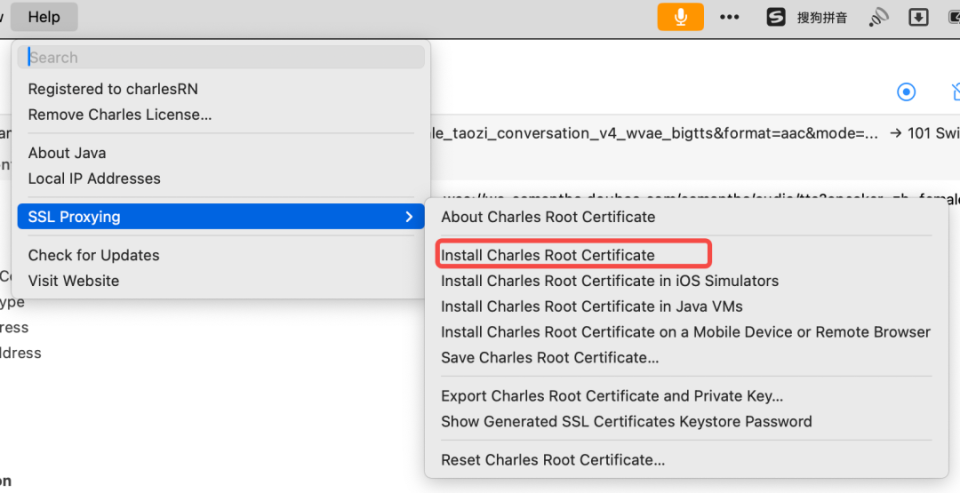Image resolution: width=960 pixels, height=493 pixels.
Task: Open About Charles Root Certificate
Action: [548, 217]
